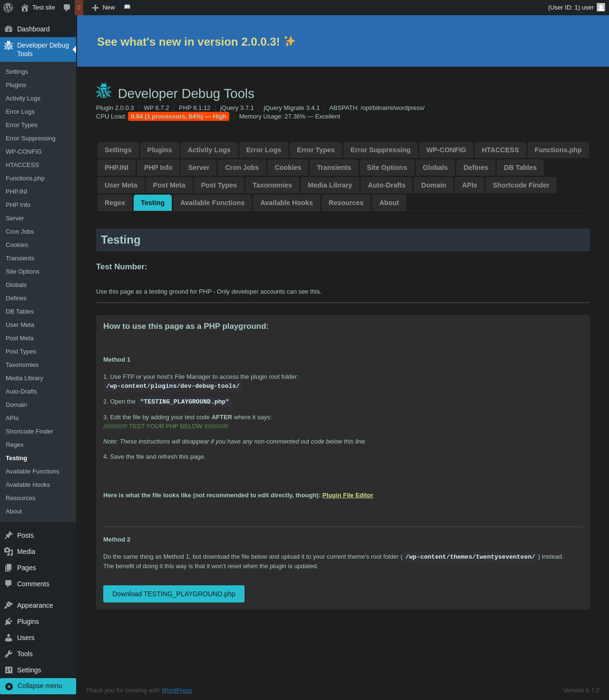Click the Comments icon in sidebar

[9, 584]
